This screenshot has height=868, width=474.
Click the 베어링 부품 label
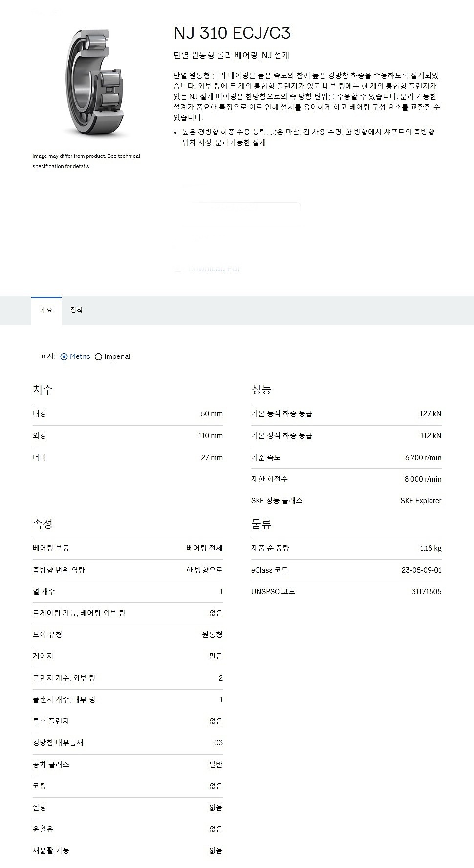click(51, 548)
